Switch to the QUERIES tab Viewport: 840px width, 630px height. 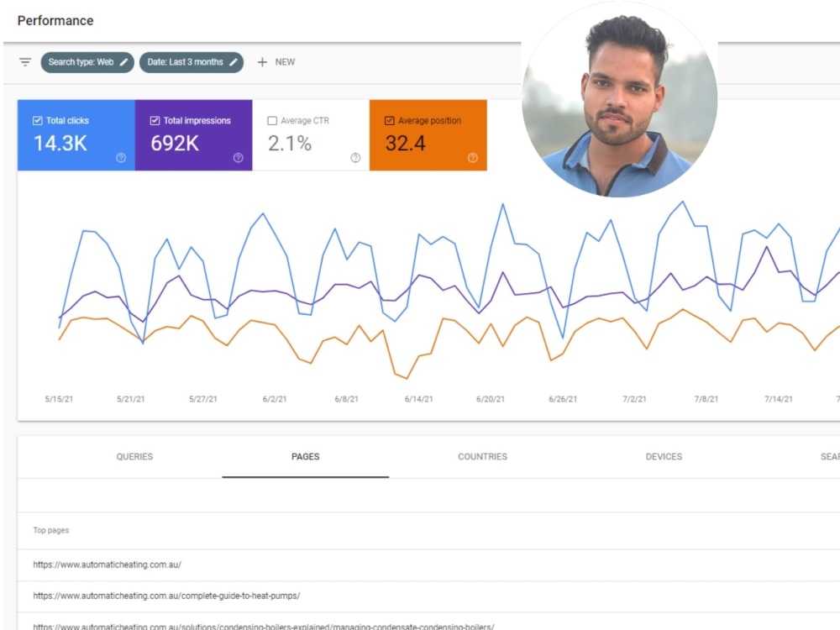tap(134, 456)
